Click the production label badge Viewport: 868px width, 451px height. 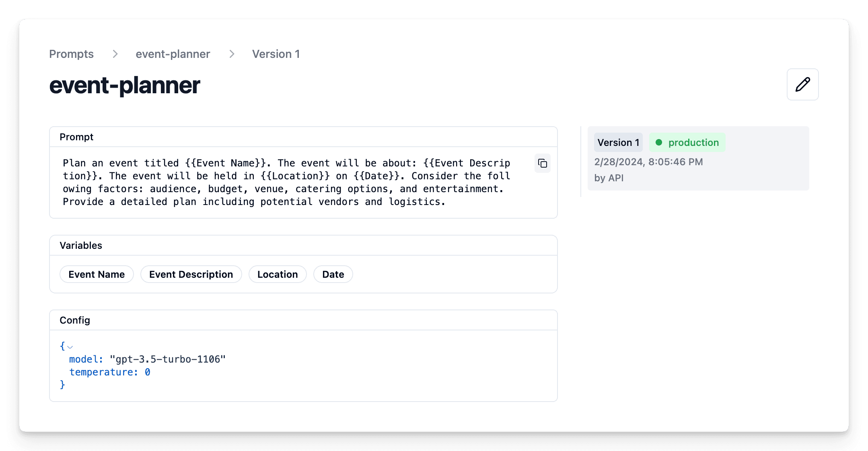tap(694, 142)
